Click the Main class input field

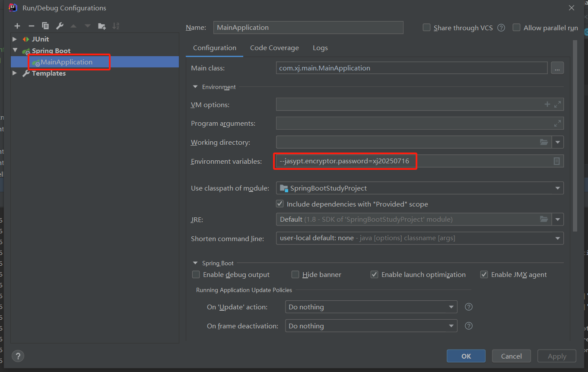[412, 68]
